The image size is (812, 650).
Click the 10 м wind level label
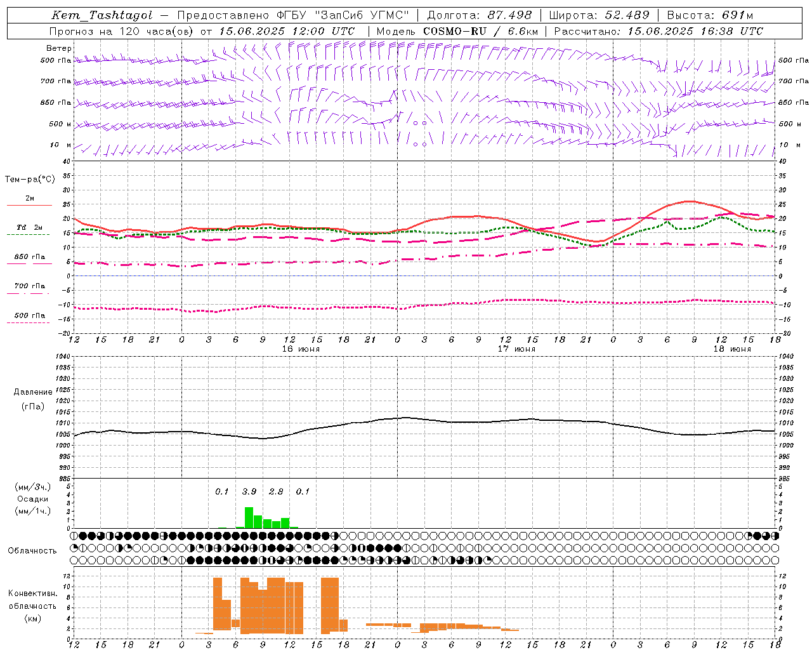[61, 145]
